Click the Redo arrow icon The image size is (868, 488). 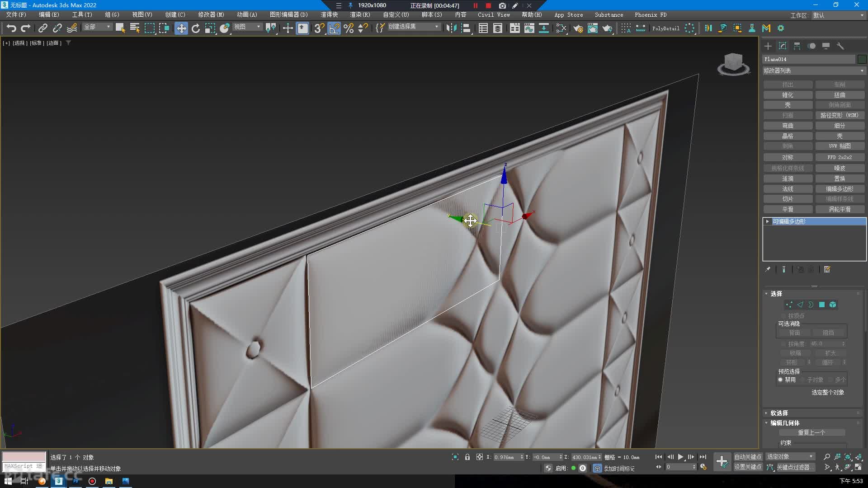26,28
